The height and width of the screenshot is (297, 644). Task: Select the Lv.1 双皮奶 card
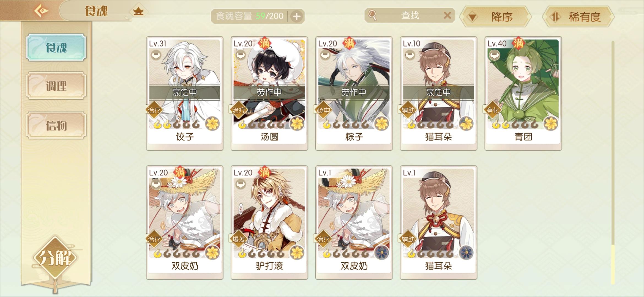point(354,222)
